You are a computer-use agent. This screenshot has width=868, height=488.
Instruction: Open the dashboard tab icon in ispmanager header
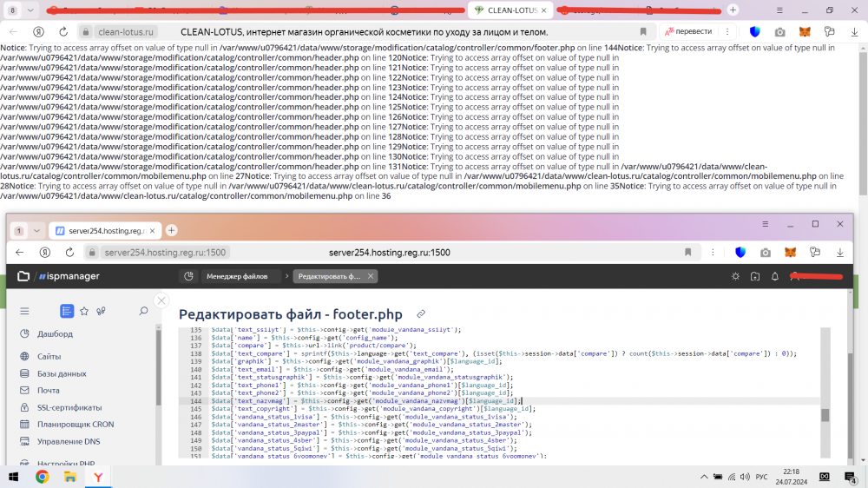[x=188, y=276]
